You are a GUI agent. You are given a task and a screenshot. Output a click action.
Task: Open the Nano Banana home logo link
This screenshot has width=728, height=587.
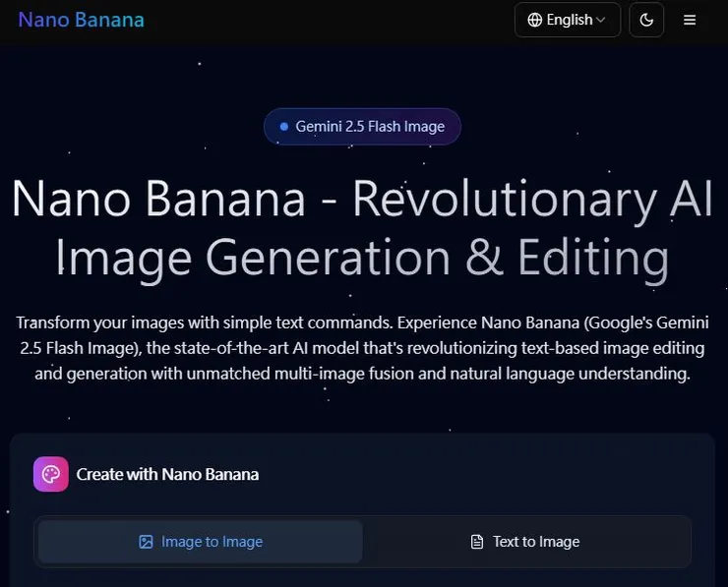(82, 20)
